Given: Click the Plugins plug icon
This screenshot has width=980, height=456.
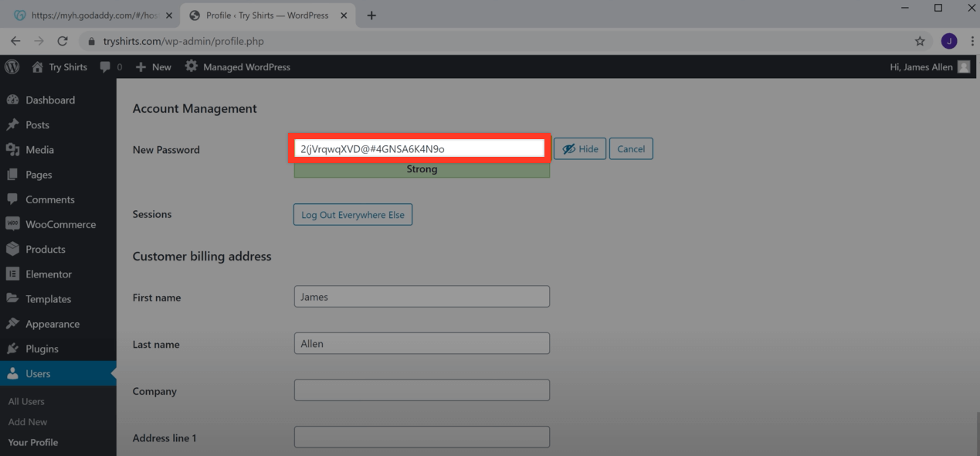Looking at the screenshot, I should [12, 349].
